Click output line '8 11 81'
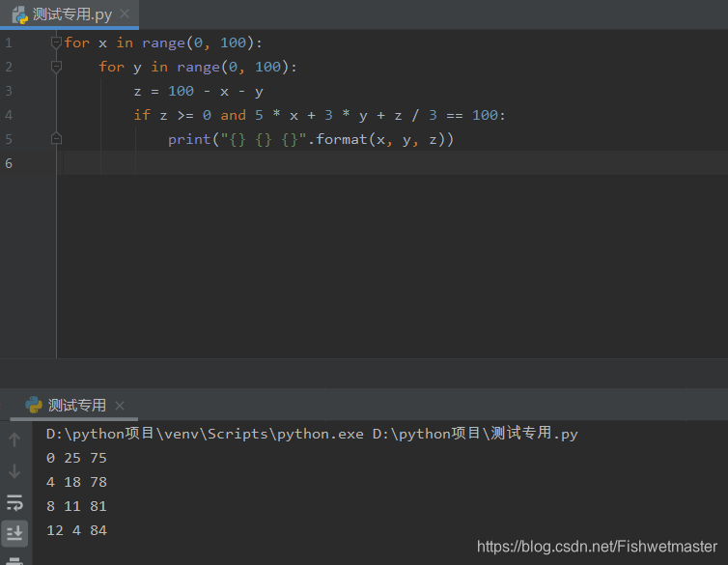728x565 pixels. tap(76, 506)
